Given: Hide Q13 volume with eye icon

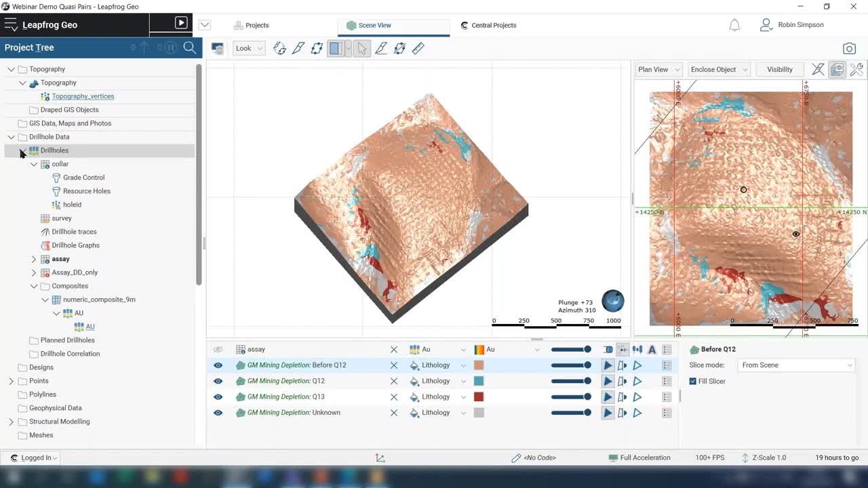Looking at the screenshot, I should [218, 397].
